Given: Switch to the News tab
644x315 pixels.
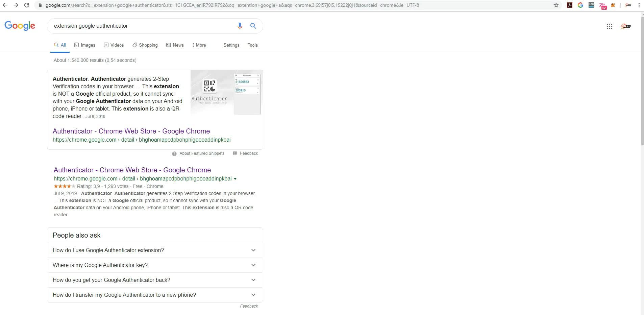Looking at the screenshot, I should pos(175,45).
